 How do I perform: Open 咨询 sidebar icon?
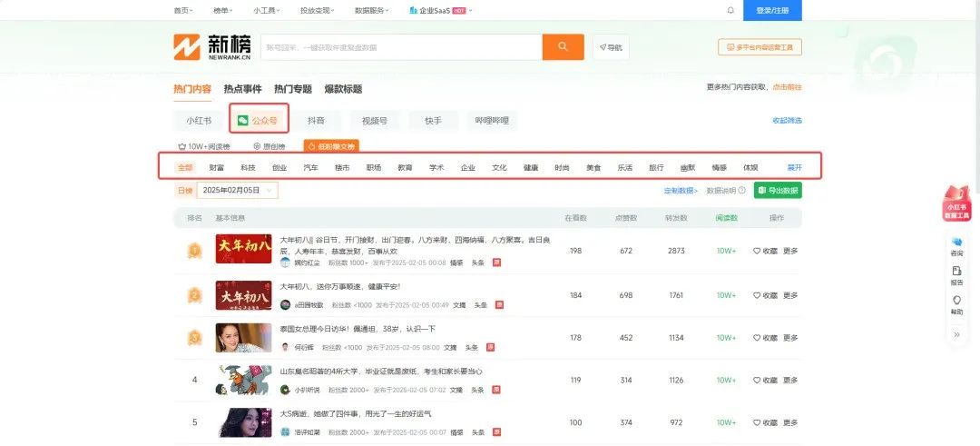(957, 246)
